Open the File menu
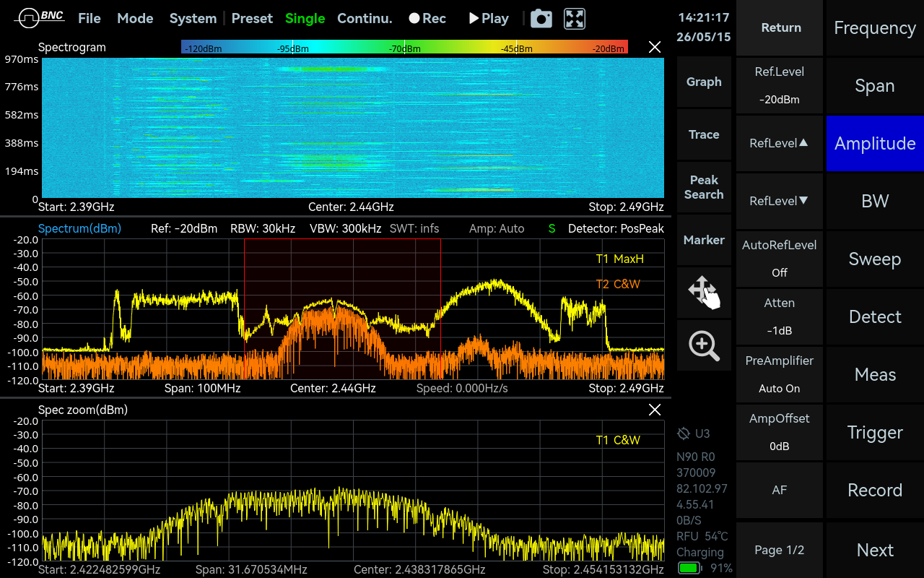The width and height of the screenshot is (924, 578). coord(90,19)
